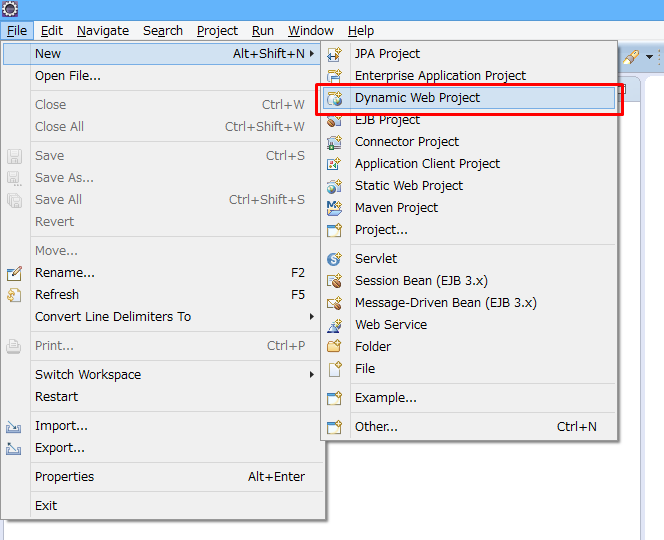
Task: Open the Run menu
Action: click(263, 31)
